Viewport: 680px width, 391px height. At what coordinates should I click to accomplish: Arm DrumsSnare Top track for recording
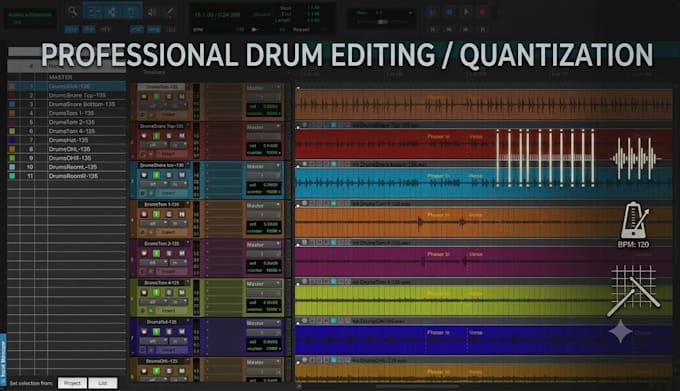[x=144, y=136]
